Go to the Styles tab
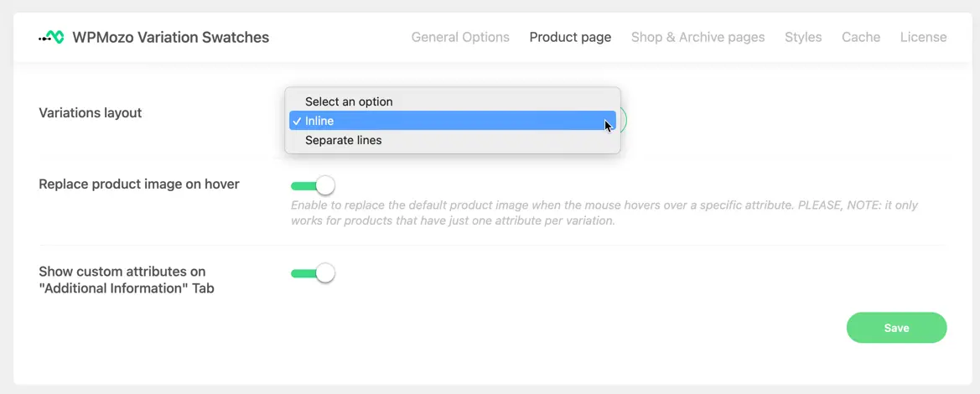This screenshot has width=980, height=394. [x=803, y=37]
